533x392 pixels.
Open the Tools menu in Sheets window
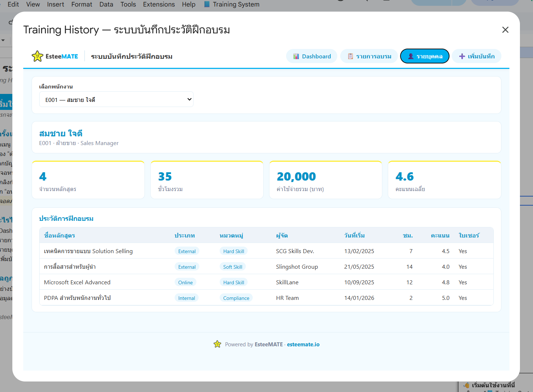(128, 4)
